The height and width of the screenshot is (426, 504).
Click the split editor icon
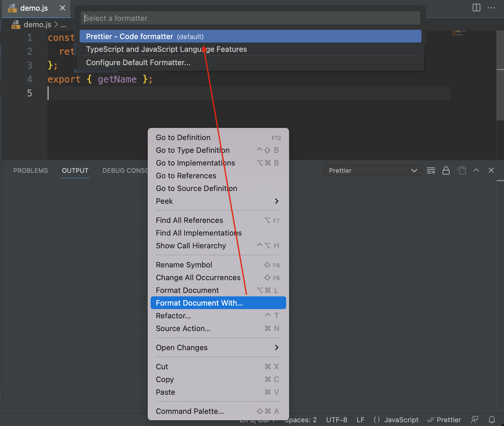[x=476, y=8]
